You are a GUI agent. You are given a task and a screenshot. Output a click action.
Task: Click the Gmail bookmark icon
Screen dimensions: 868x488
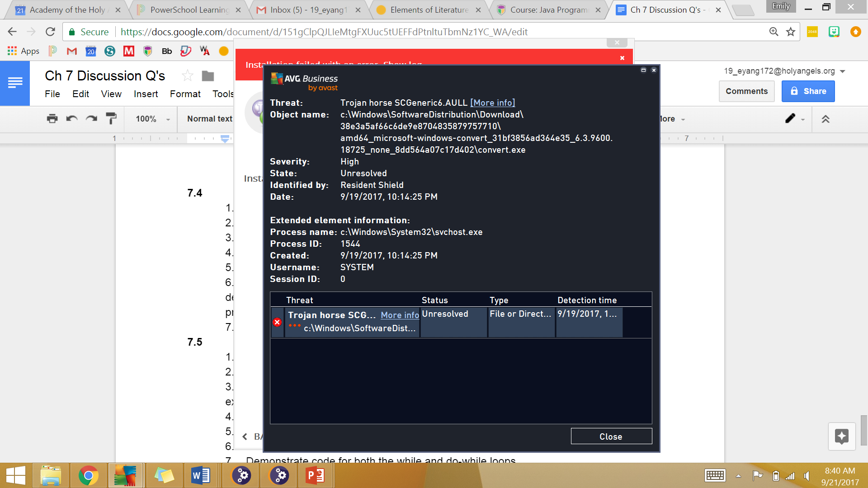(72, 51)
